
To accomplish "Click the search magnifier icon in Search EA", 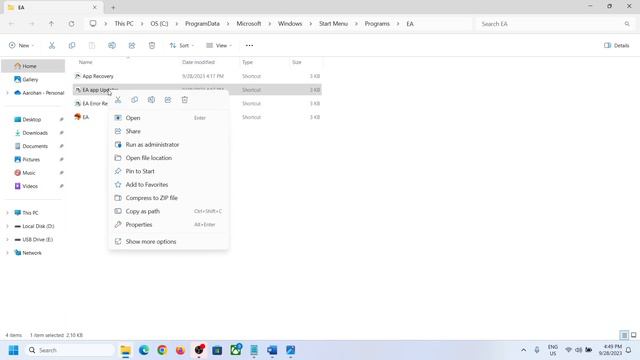I will 627,24.
